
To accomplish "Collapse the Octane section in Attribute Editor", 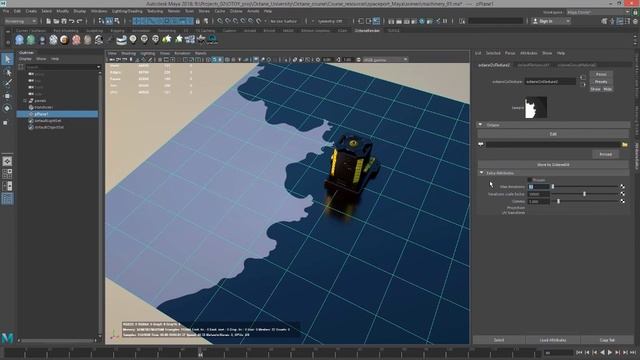I will tap(480, 124).
